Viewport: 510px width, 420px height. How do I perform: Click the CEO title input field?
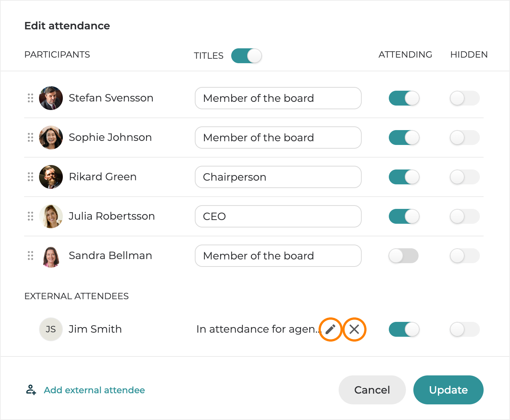pyautogui.click(x=278, y=216)
